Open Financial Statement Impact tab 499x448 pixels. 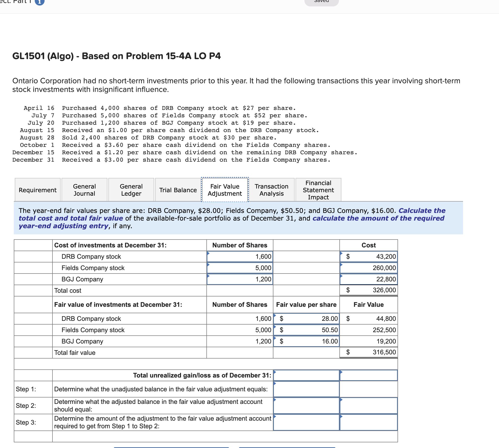pos(318,190)
